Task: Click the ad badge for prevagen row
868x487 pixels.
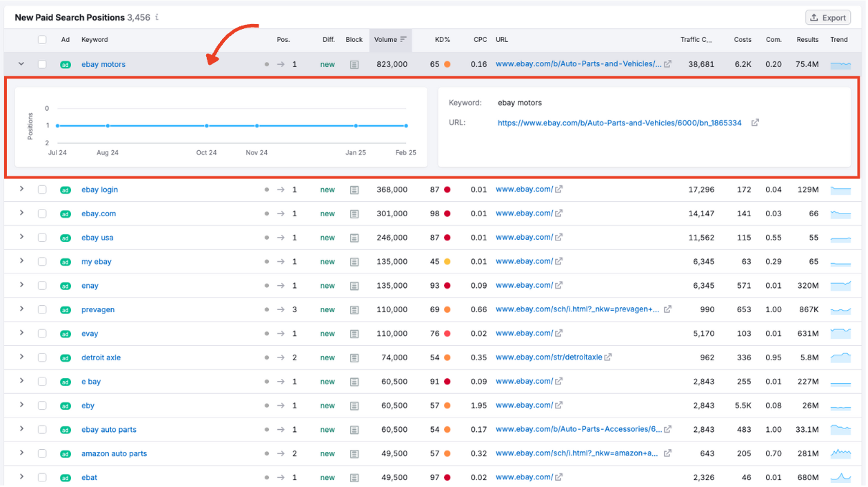Action: 65,310
